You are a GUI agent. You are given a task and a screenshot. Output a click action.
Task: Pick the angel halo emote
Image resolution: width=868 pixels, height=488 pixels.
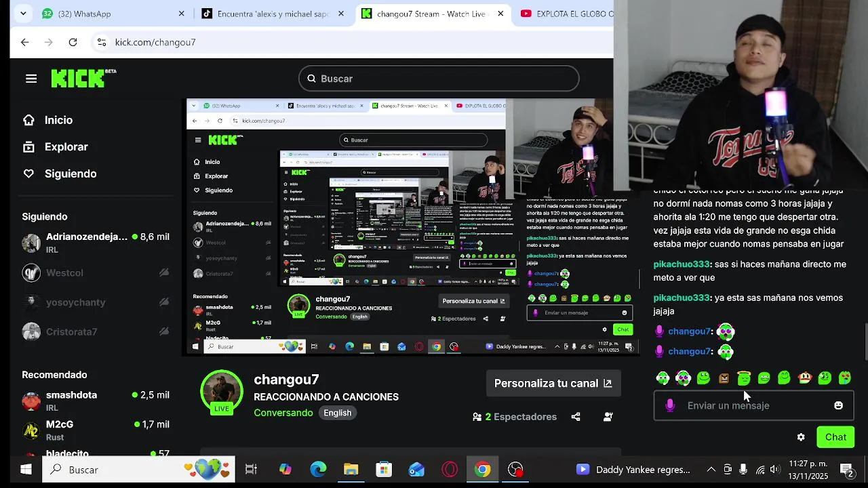click(x=744, y=378)
